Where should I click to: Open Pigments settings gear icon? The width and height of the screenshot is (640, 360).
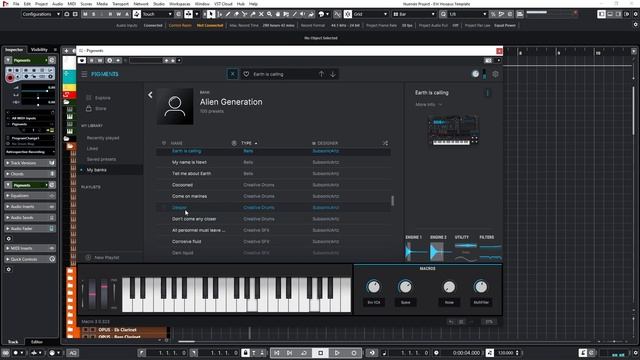tap(495, 74)
